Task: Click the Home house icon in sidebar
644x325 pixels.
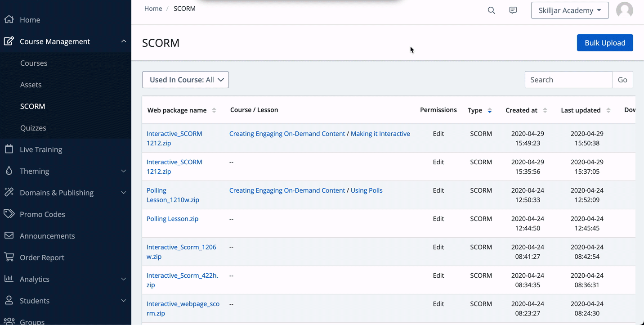Action: (9, 19)
